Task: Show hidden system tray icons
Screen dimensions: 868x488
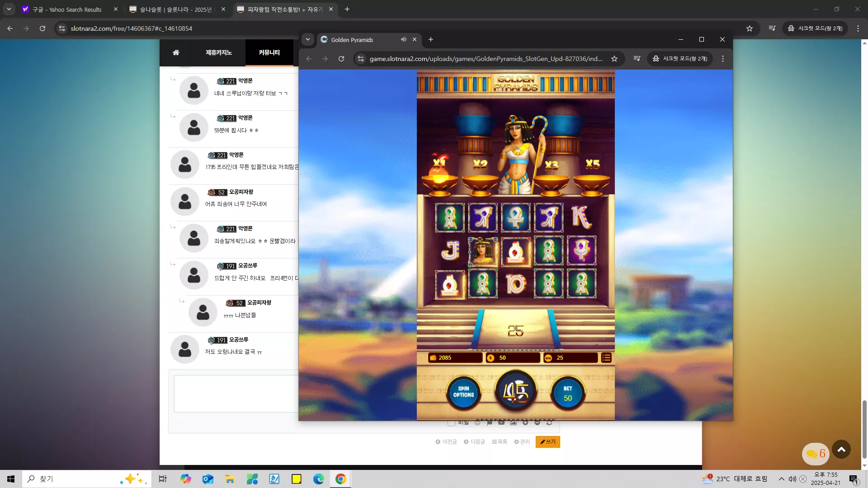Action: tap(782, 479)
